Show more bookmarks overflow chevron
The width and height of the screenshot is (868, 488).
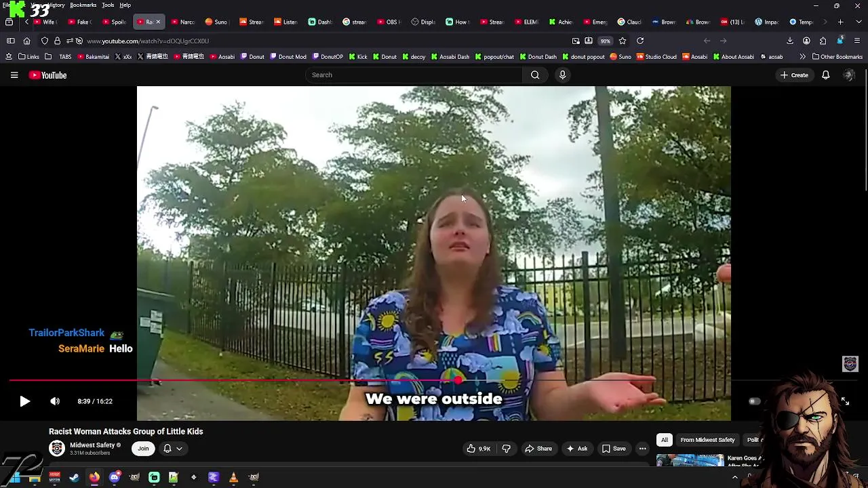[x=802, y=57]
